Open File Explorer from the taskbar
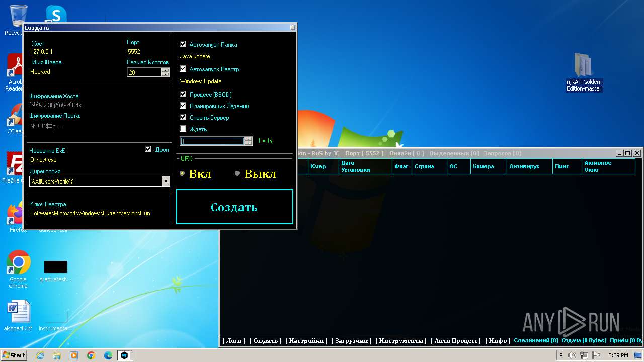The width and height of the screenshot is (644, 362). tap(57, 355)
